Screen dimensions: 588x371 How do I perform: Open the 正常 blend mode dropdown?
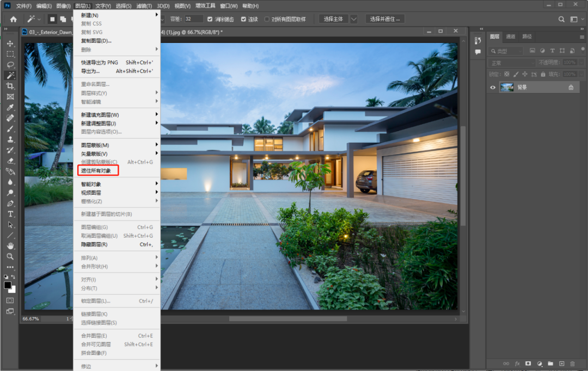(x=512, y=63)
